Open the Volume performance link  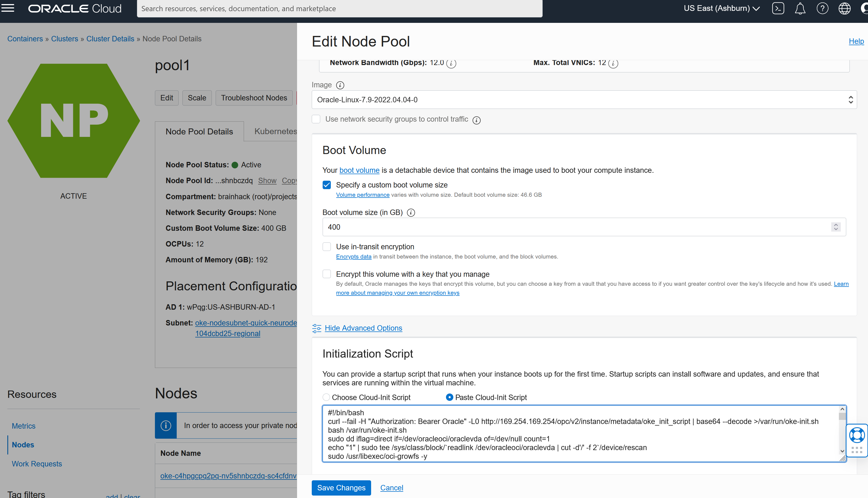(x=363, y=195)
